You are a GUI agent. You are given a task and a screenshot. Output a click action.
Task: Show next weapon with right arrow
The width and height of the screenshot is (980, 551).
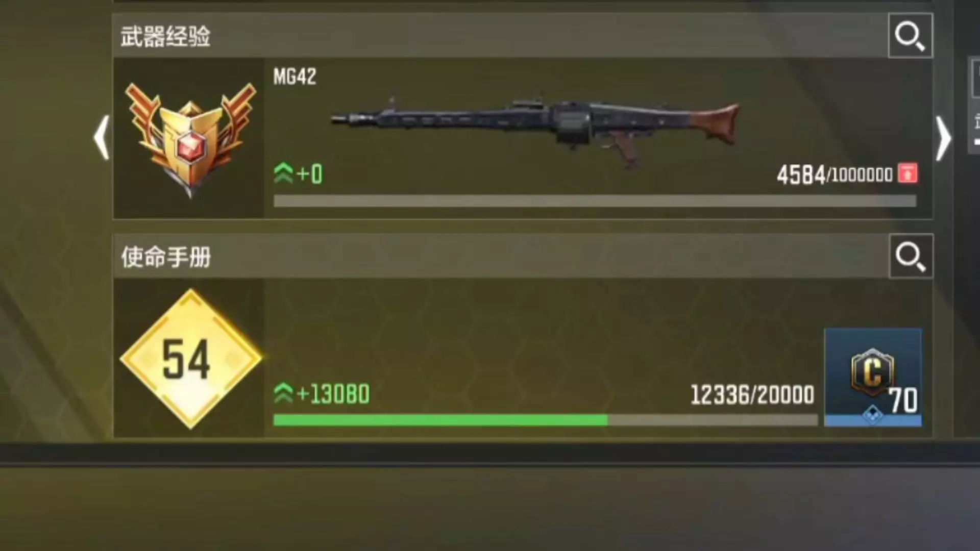click(x=943, y=138)
